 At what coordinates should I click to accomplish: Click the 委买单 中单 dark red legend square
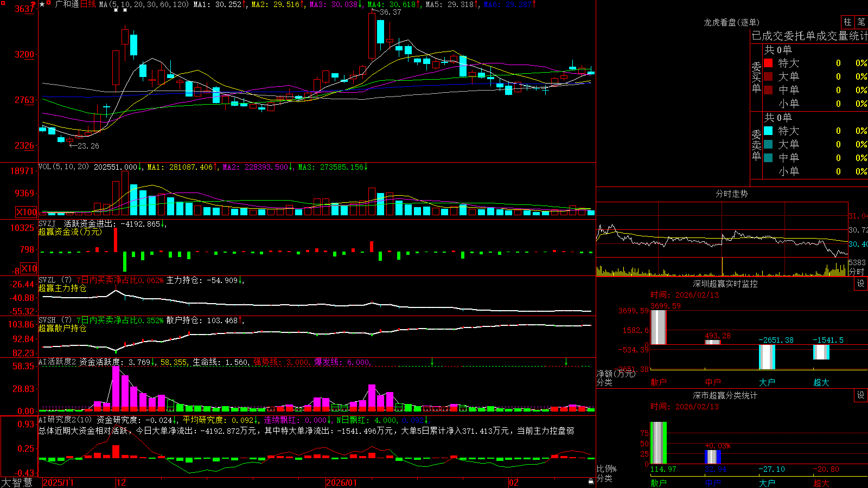point(768,90)
